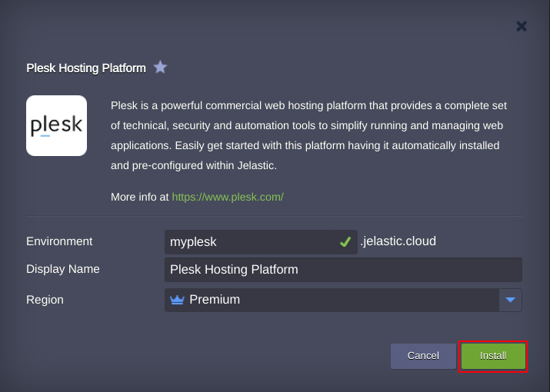Viewport: 550px width, 392px height.
Task: Edit the Environment name field myplesk
Action: [261, 242]
